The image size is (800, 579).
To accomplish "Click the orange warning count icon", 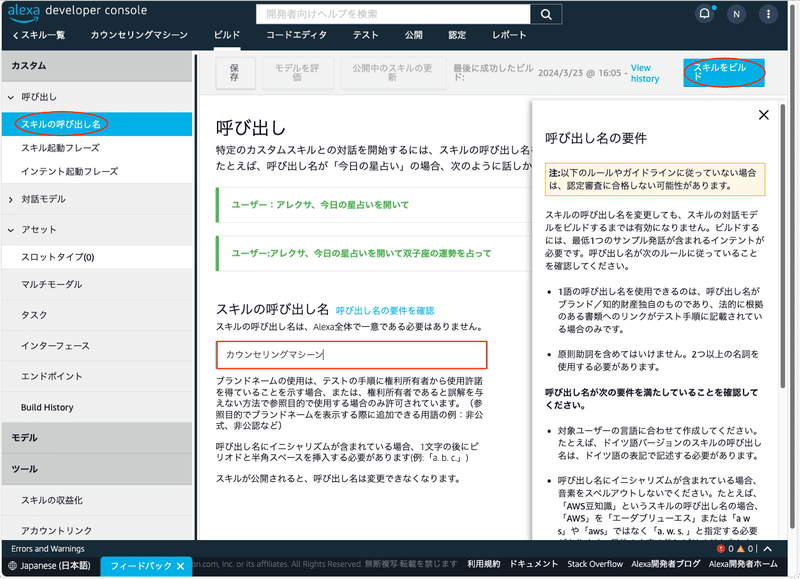I will tap(740, 548).
